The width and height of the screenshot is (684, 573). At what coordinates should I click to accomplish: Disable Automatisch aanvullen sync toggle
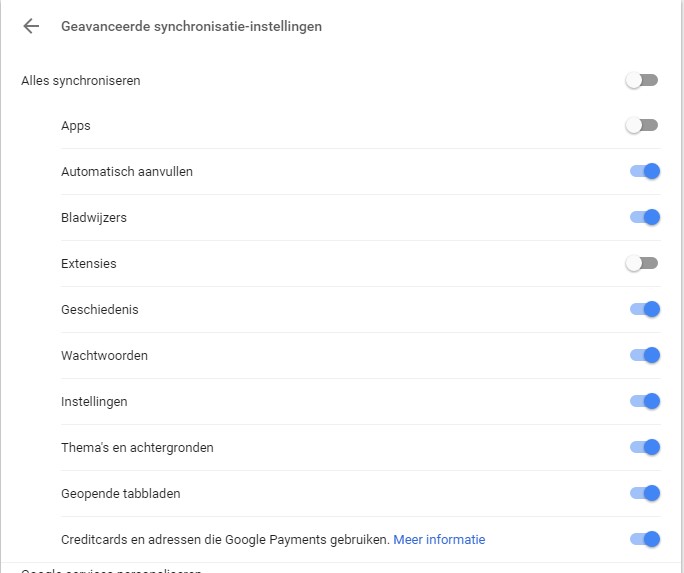(x=645, y=172)
